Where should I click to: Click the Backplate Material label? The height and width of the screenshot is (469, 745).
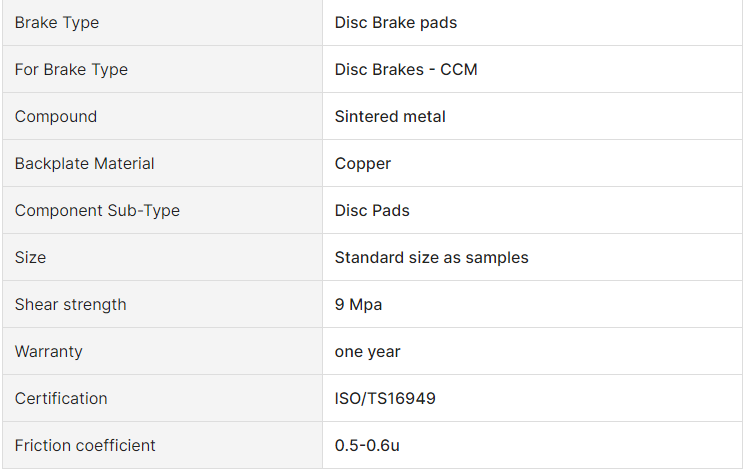pyautogui.click(x=85, y=163)
